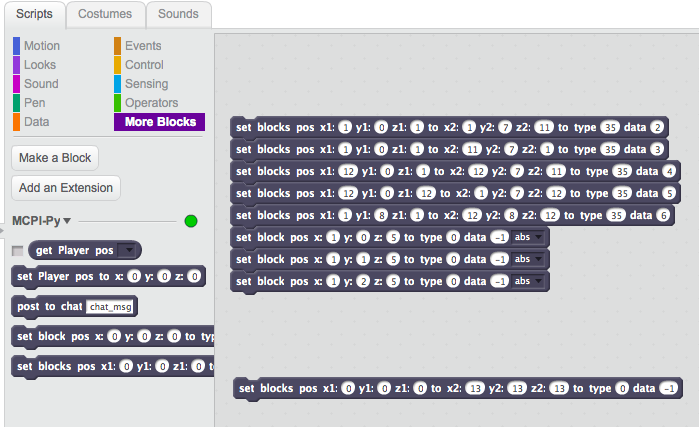Click z value in set Player pos block
This screenshot has height=427, width=699.
coord(194,277)
